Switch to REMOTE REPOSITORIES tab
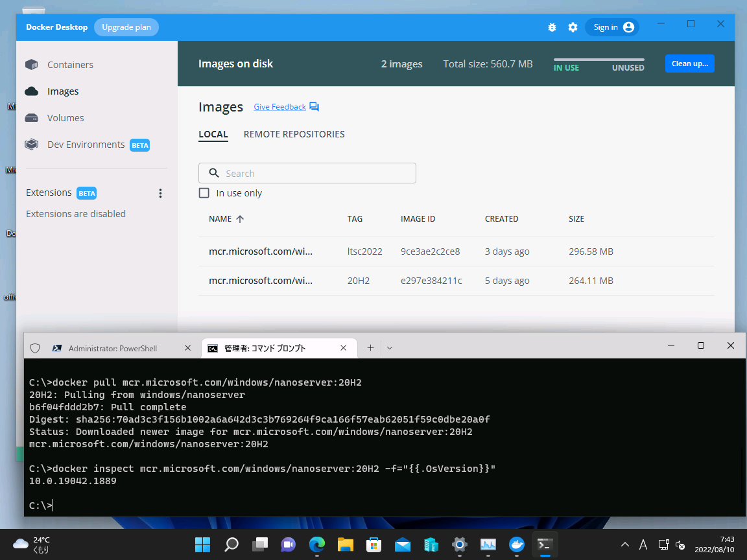Screen dimensions: 747x560 pos(294,134)
